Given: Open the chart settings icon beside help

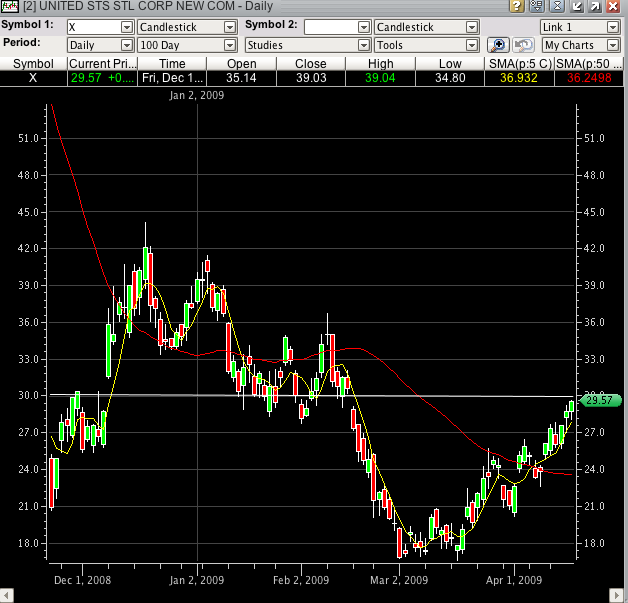Looking at the screenshot, I should coord(536,7).
